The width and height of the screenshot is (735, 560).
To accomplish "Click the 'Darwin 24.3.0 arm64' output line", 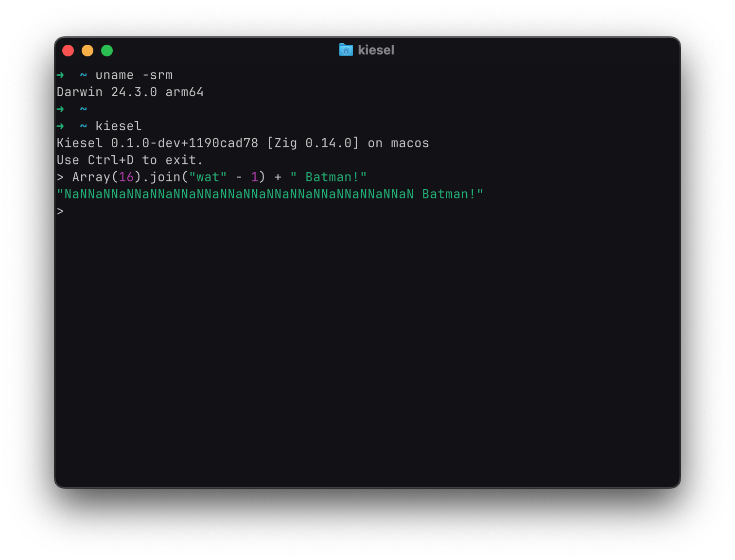I will tap(130, 92).
